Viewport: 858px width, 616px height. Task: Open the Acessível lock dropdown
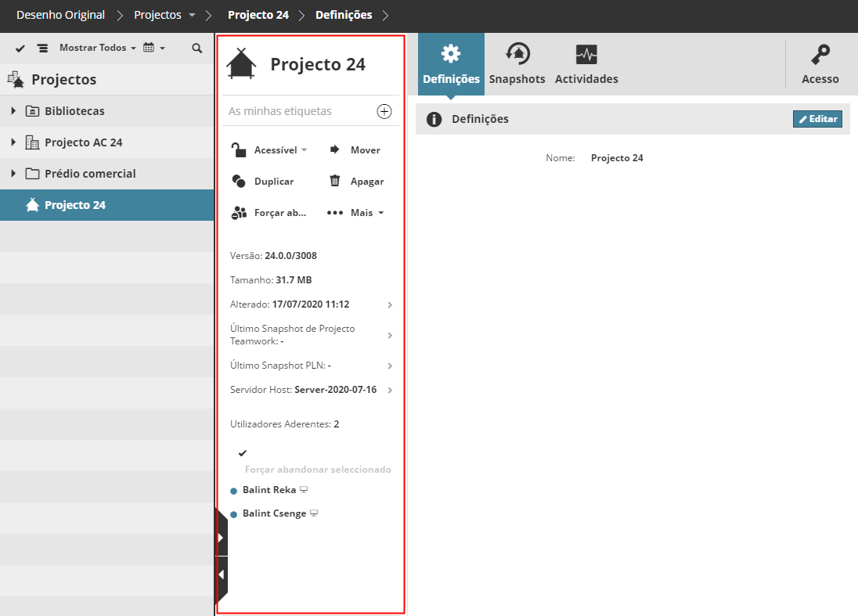(269, 150)
